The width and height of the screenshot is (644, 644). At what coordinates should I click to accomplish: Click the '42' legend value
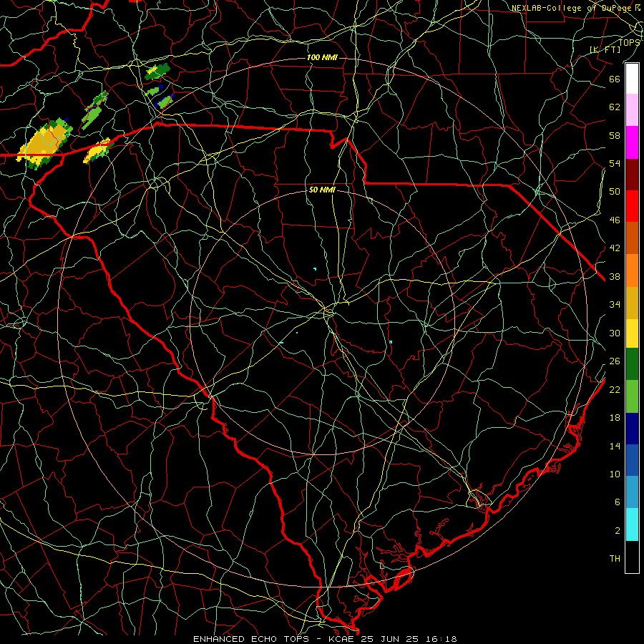(x=615, y=248)
